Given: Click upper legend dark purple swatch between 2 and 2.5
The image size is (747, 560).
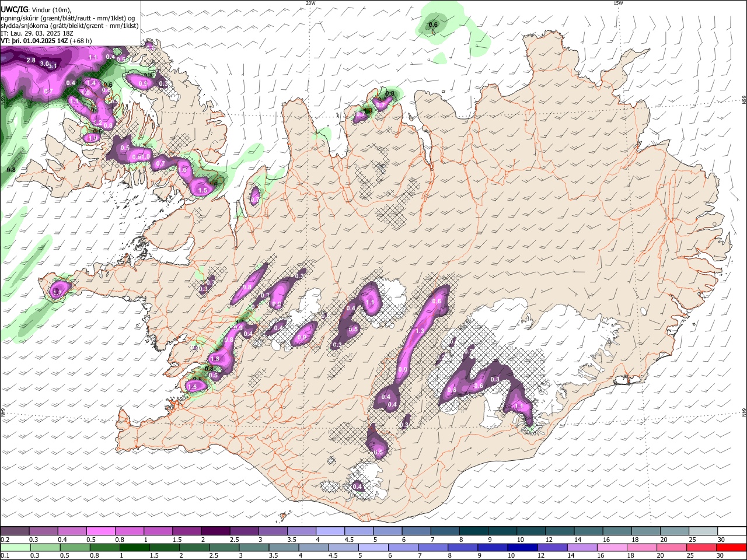Looking at the screenshot, I should pyautogui.click(x=215, y=531).
